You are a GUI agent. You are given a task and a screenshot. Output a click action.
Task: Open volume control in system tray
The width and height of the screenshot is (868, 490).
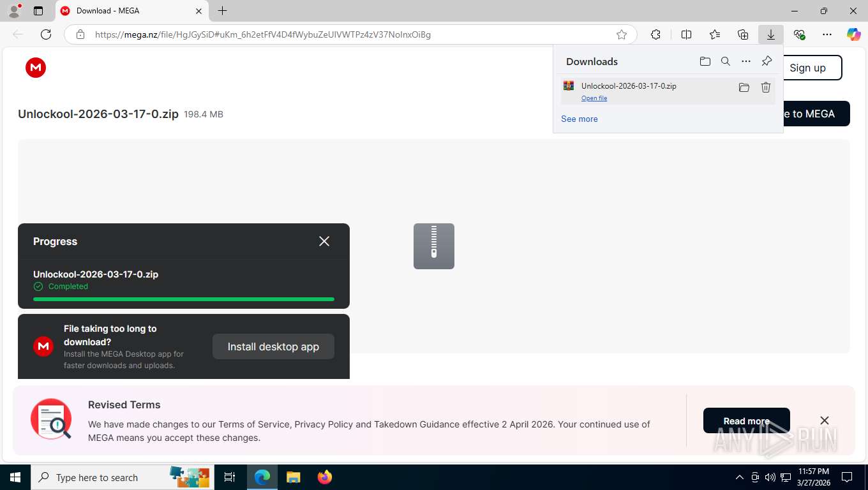tap(770, 477)
